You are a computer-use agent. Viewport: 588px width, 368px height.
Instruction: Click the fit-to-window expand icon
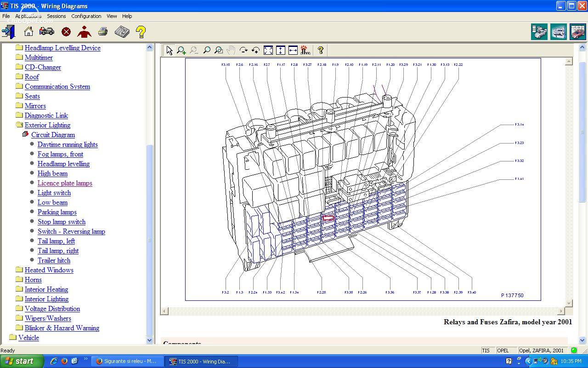click(268, 50)
